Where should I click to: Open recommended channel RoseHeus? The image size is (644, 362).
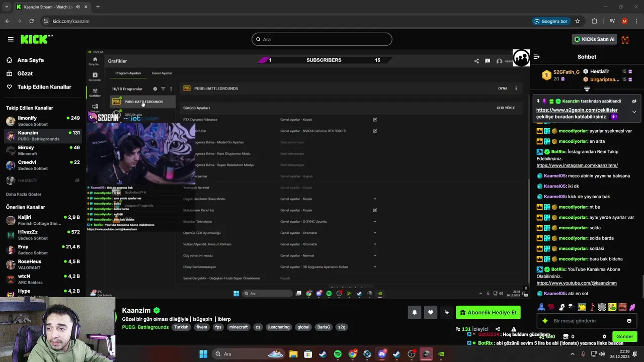(x=43, y=264)
